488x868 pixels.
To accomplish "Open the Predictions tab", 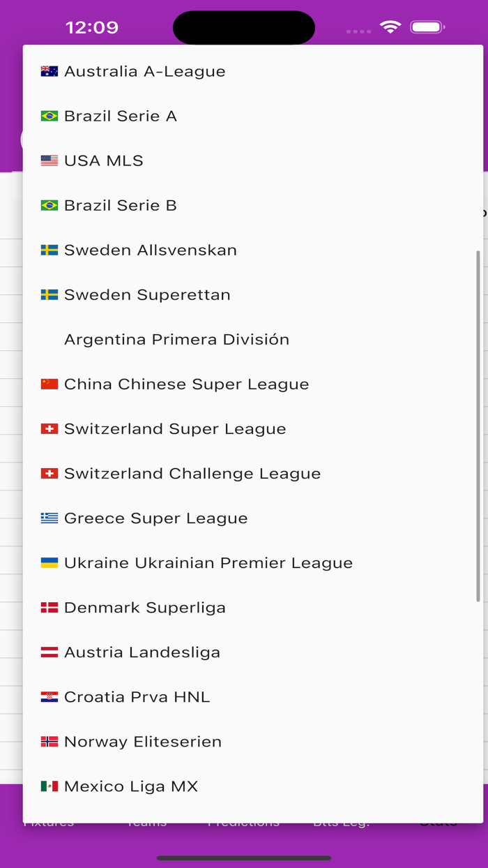I will pos(243,822).
